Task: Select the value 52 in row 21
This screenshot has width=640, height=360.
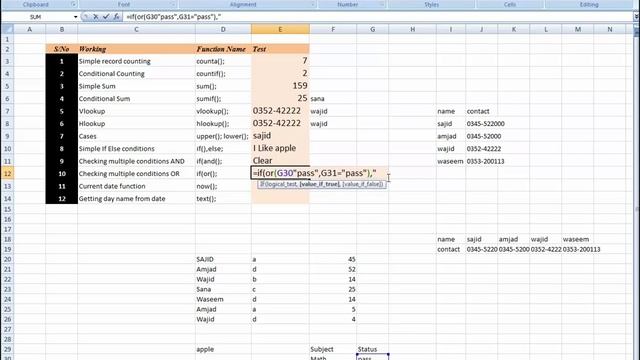Action: point(333,269)
